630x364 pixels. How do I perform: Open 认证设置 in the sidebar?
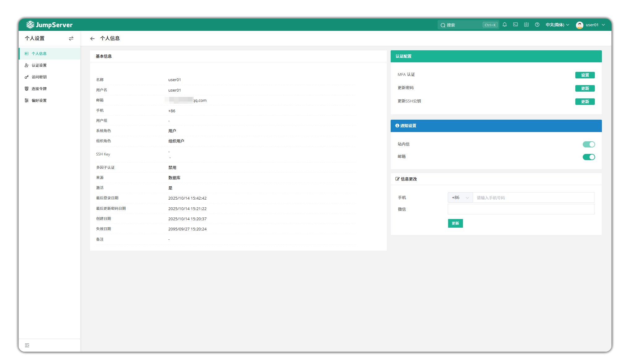39,65
